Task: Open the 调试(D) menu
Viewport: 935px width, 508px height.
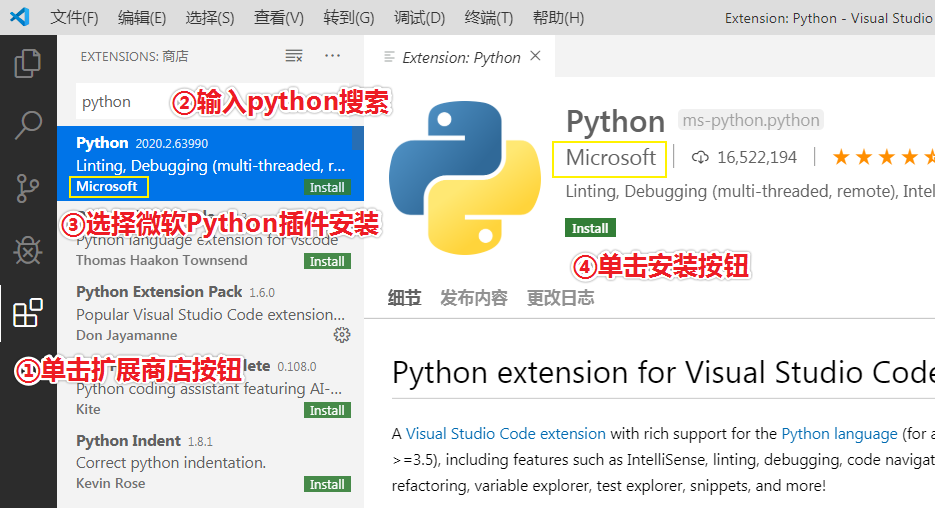Action: (419, 18)
